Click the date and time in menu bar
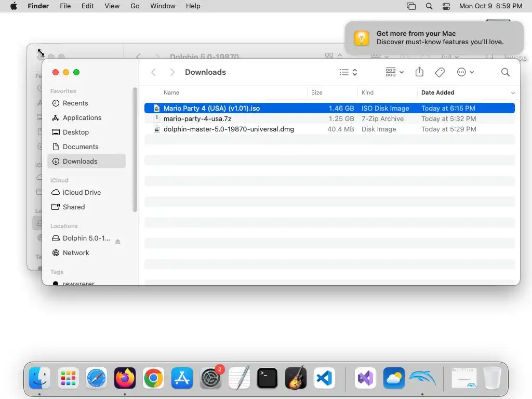 click(x=490, y=6)
